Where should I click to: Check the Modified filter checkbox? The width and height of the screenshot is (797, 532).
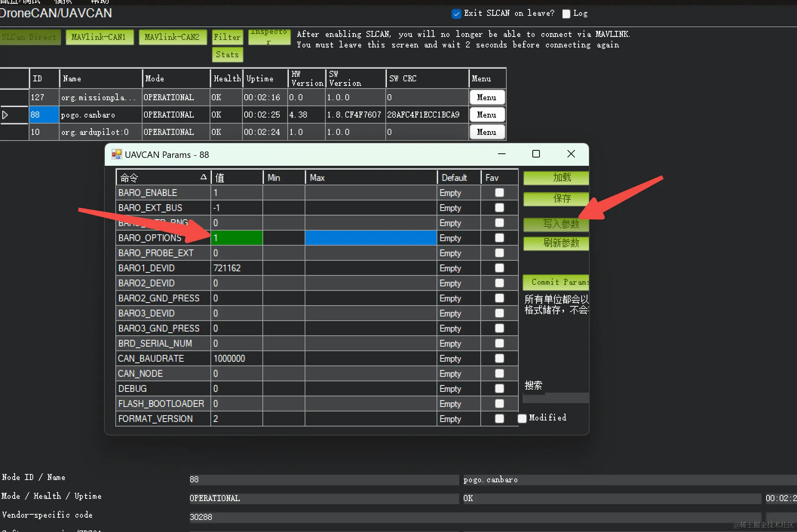522,418
